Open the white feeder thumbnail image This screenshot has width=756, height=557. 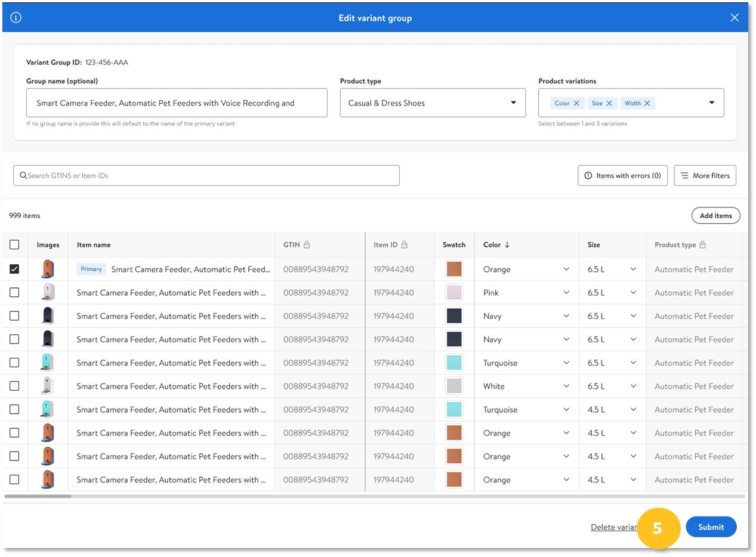coord(48,386)
